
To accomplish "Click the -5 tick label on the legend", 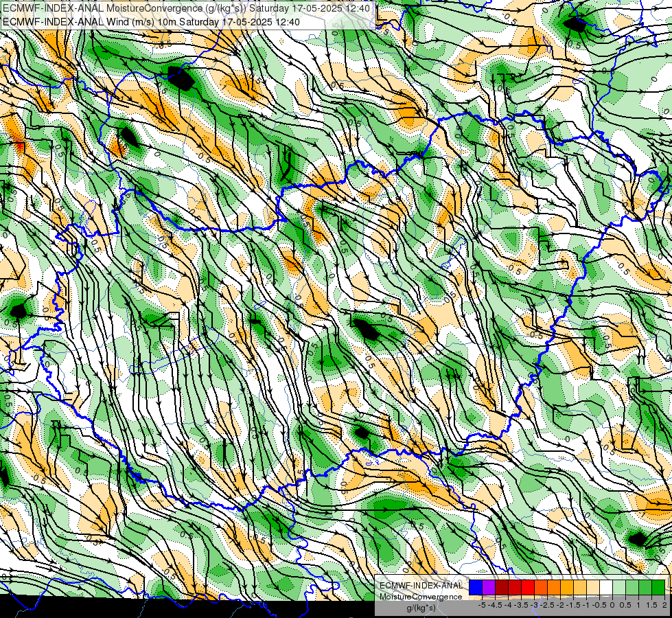I will click(x=482, y=605).
